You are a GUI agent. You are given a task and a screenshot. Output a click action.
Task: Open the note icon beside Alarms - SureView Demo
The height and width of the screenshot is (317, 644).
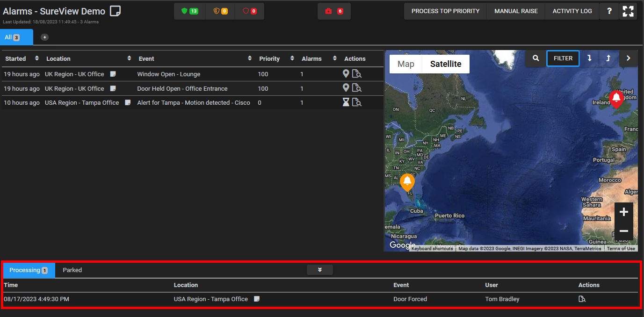115,11
